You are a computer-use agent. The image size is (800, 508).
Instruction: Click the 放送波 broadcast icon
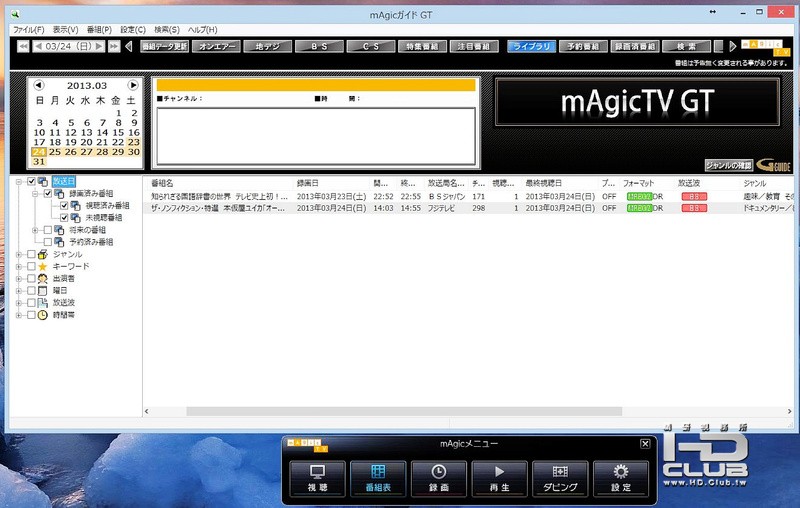click(43, 303)
